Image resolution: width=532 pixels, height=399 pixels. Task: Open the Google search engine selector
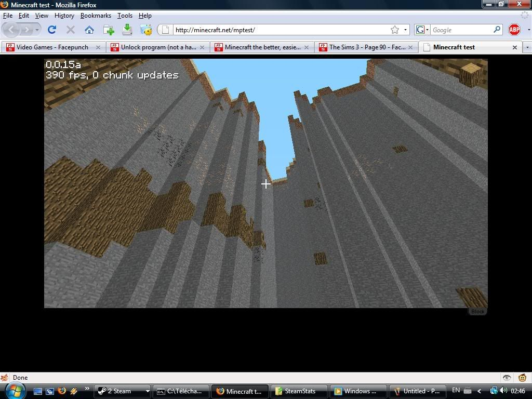(422, 30)
